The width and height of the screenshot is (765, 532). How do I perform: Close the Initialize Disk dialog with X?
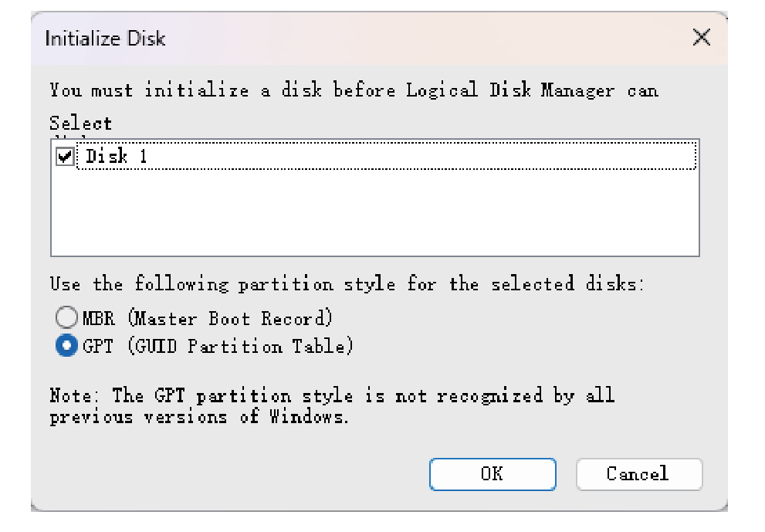pos(701,38)
